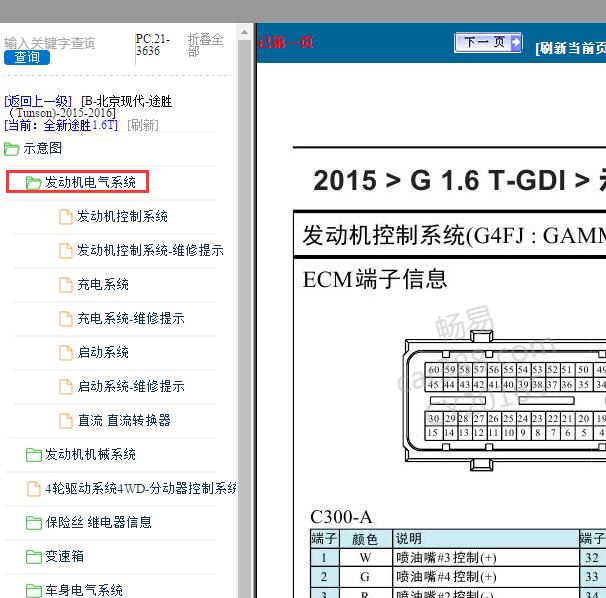Click the 当前: 全新途胜1.6T link

(61, 125)
